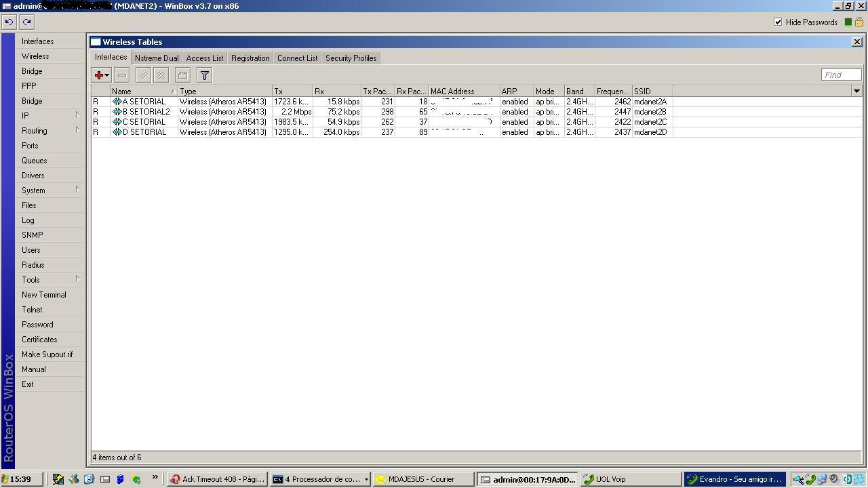This screenshot has width=868, height=488.
Task: Switch to Evandro - Seu amigo taskbar window
Action: 734,479
